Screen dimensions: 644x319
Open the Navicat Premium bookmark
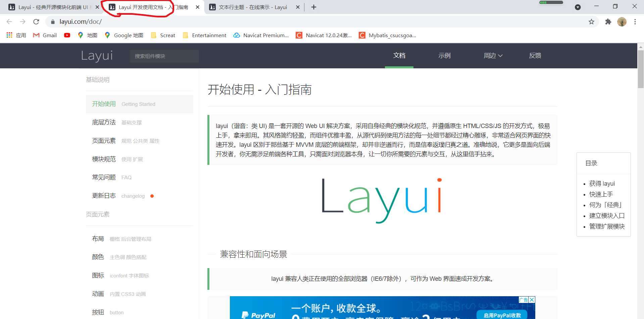(x=261, y=35)
